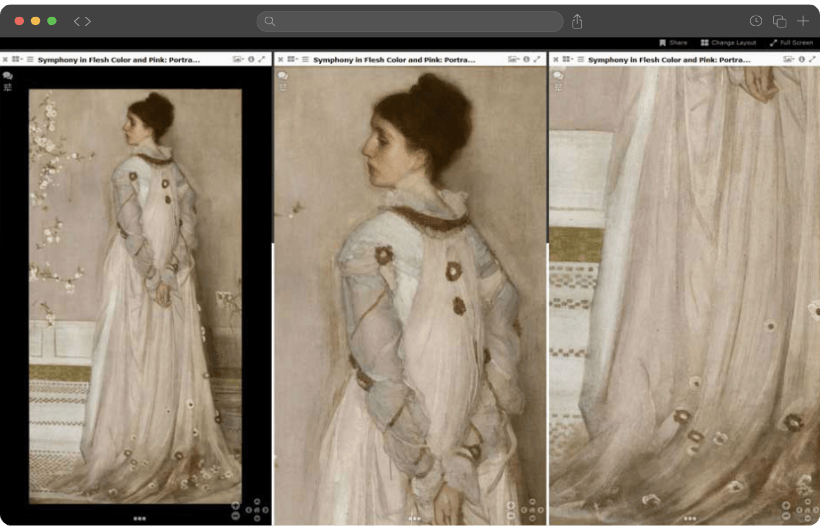Focus the browser address search field
The width and height of the screenshot is (820, 530).
click(x=409, y=21)
